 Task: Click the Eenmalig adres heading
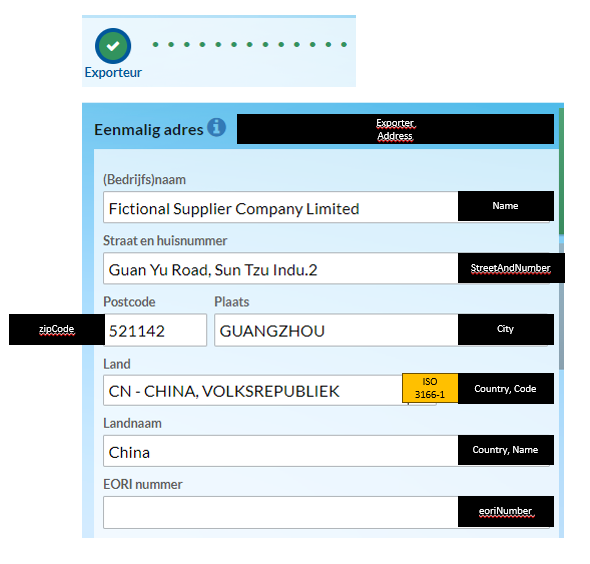149,130
